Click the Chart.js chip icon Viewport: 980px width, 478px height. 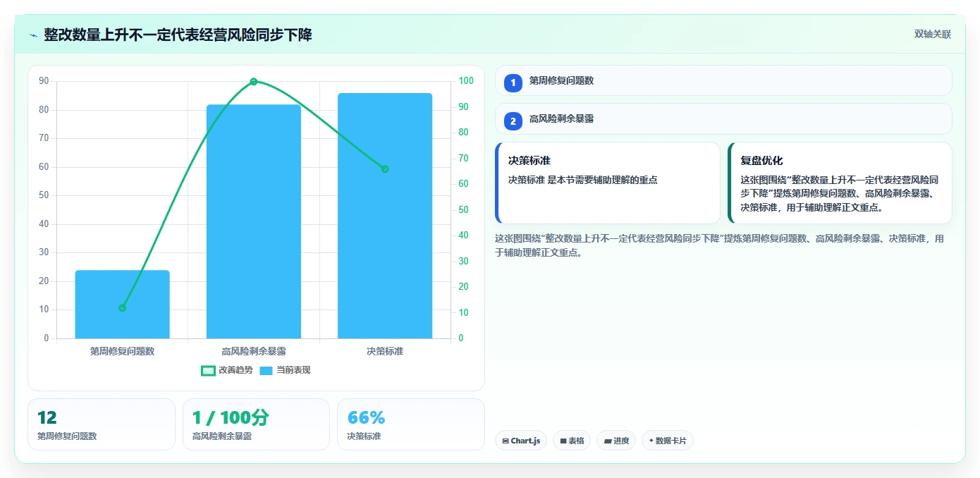[506, 441]
